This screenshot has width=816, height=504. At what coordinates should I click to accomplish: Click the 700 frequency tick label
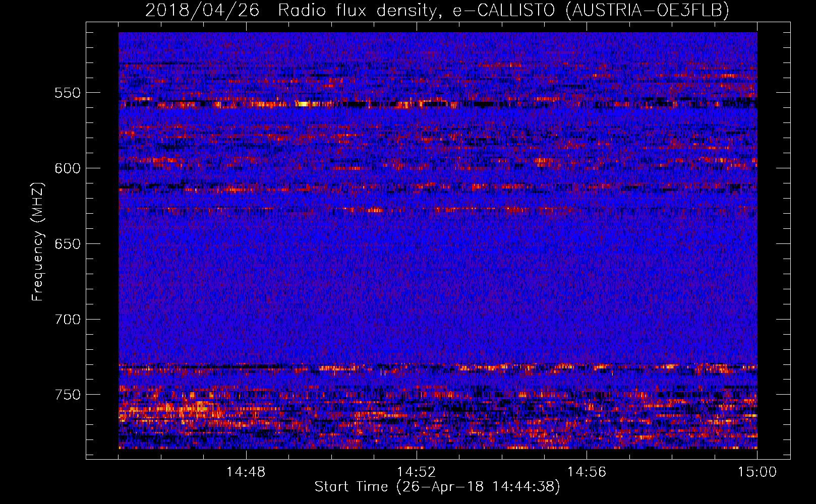pos(68,320)
